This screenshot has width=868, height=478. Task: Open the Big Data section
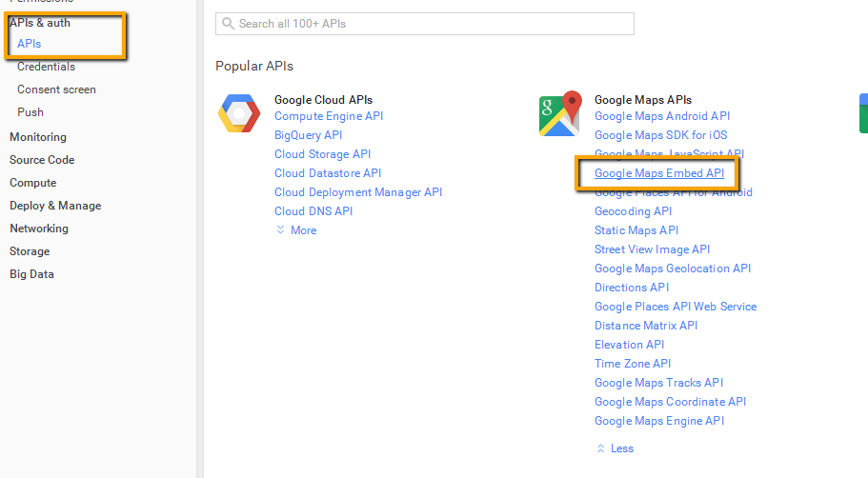tap(31, 274)
